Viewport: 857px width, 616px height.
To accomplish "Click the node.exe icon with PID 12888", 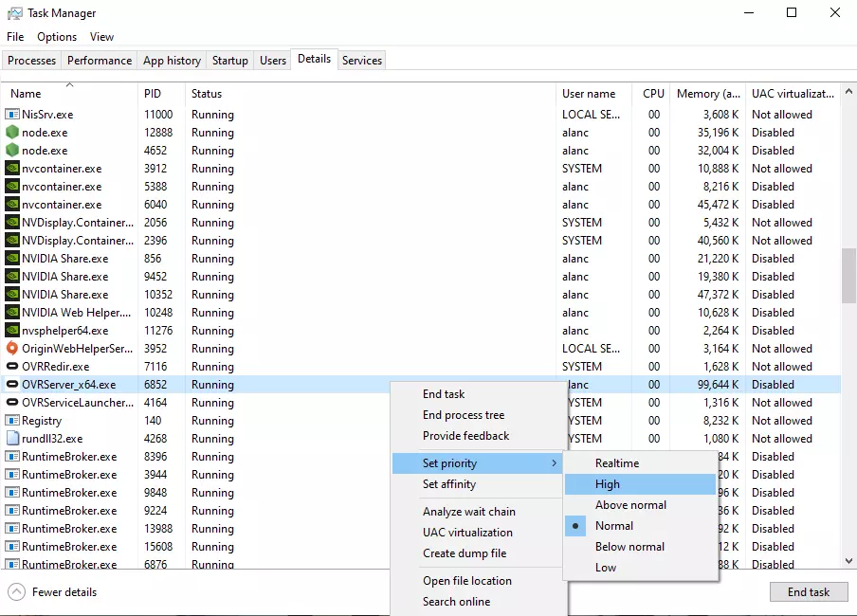I will [12, 133].
